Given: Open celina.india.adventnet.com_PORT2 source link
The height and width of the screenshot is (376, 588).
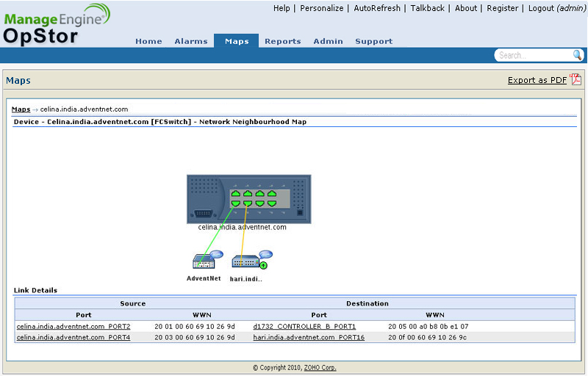Looking at the screenshot, I should [73, 327].
